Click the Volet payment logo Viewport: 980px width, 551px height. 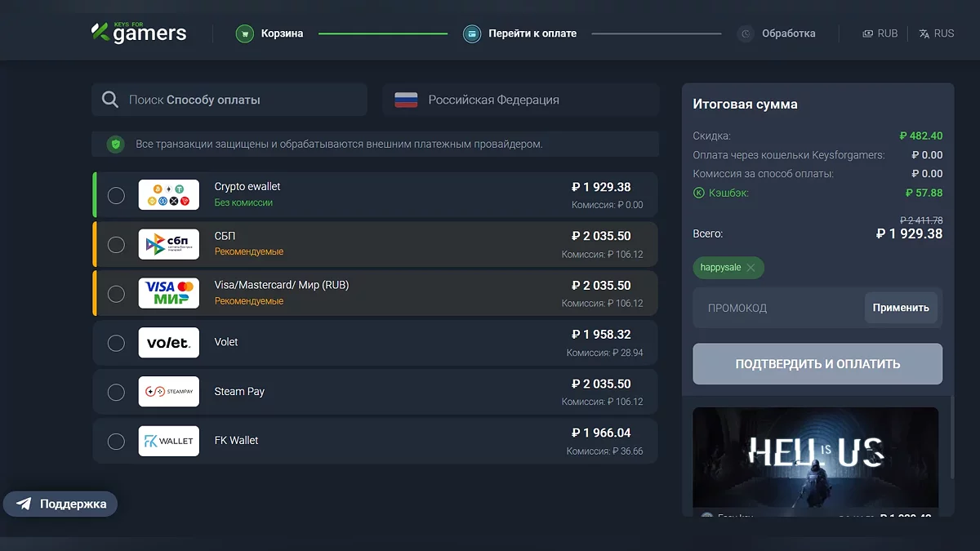point(168,343)
